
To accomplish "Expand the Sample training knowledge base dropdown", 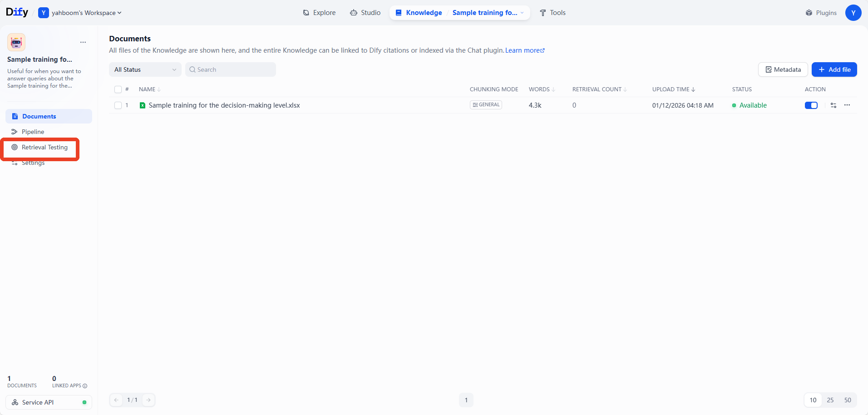I will 488,13.
